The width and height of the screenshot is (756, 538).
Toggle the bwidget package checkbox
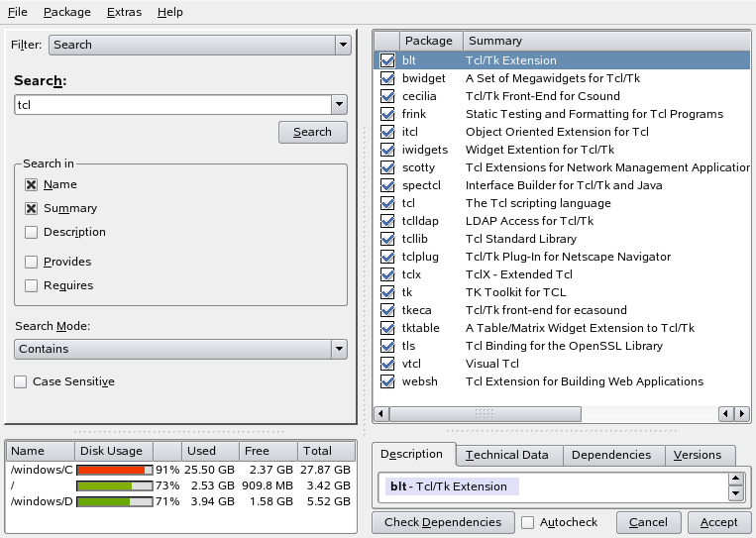[x=387, y=78]
